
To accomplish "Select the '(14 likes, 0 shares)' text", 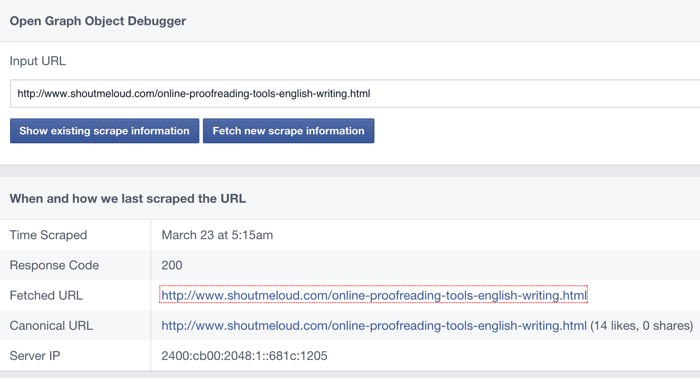I will coord(642,325).
